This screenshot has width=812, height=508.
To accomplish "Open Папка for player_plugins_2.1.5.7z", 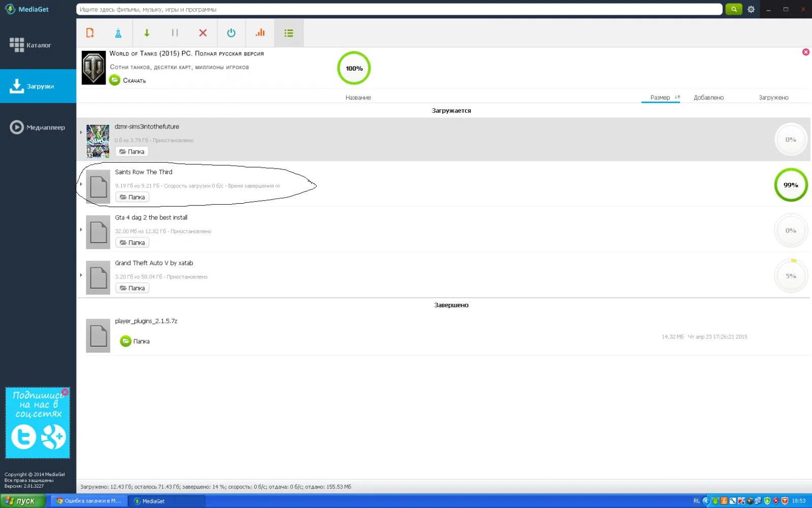I will [135, 341].
